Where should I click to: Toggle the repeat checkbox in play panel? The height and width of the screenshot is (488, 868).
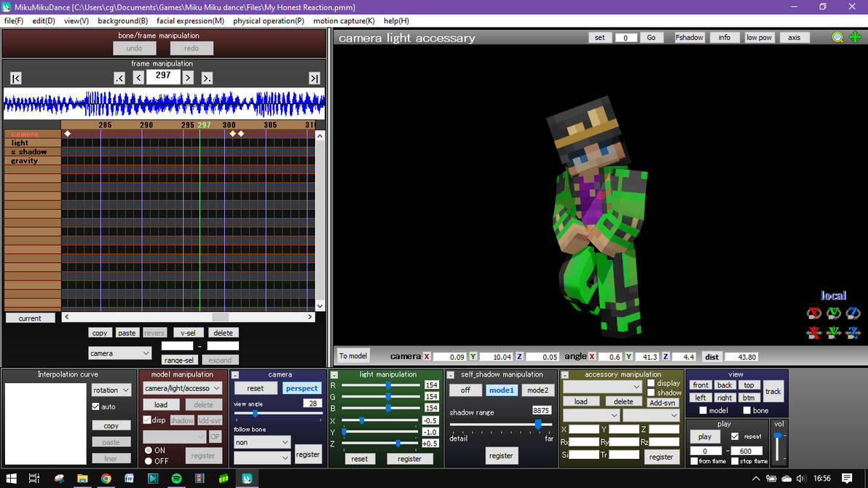pyautogui.click(x=733, y=436)
